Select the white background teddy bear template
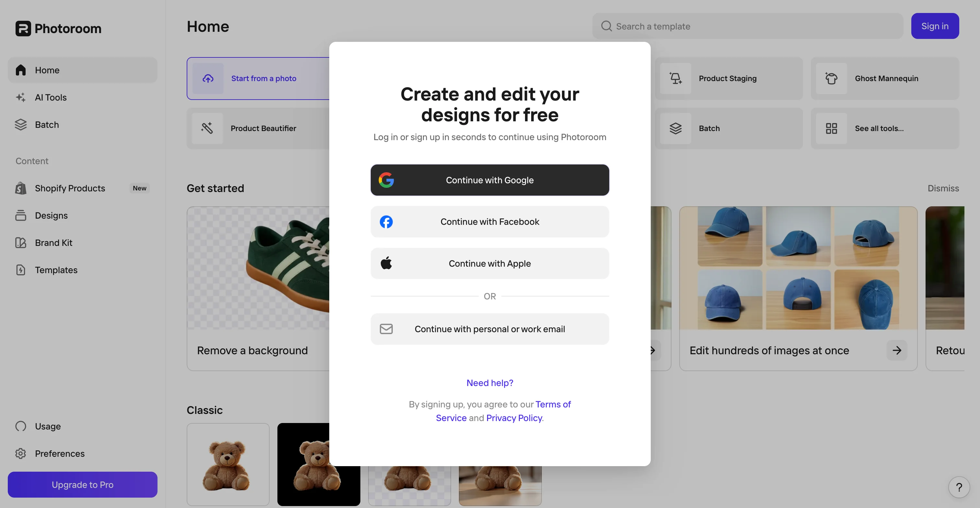 point(228,465)
